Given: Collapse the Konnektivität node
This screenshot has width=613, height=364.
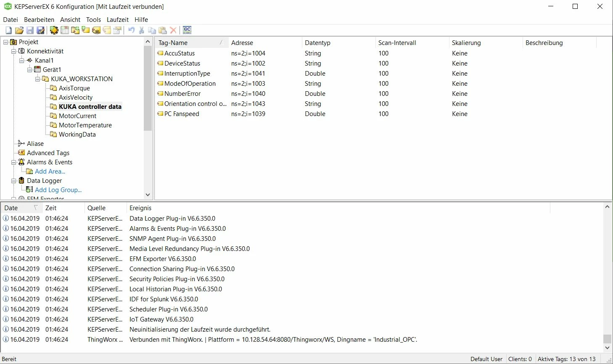Looking at the screenshot, I should pyautogui.click(x=13, y=51).
